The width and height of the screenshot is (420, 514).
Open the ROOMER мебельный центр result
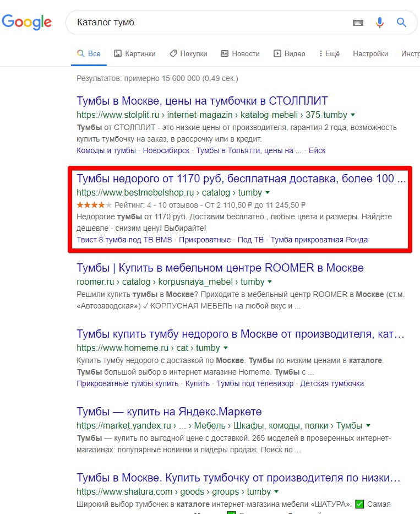pos(220,268)
